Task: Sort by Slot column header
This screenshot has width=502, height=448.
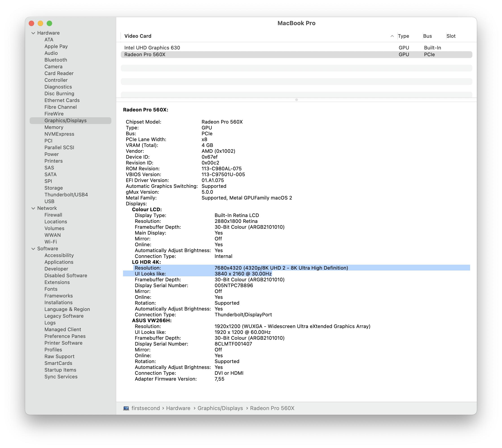Action: (451, 36)
